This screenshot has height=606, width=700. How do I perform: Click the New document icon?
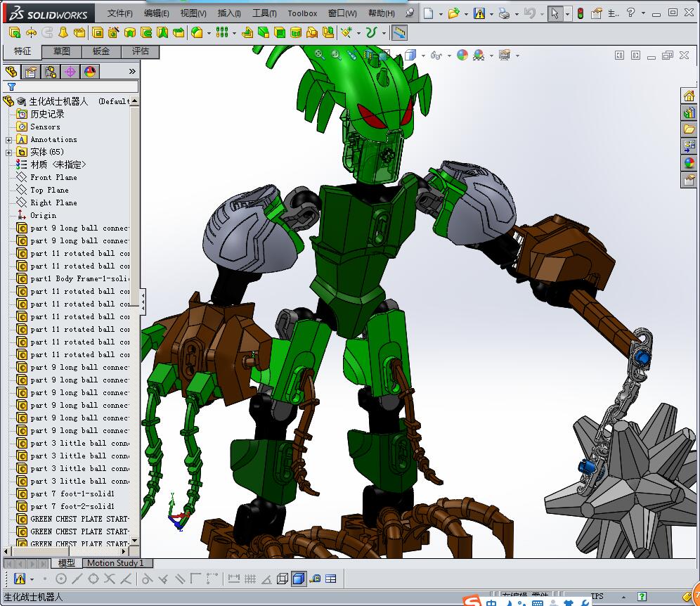tap(428, 13)
